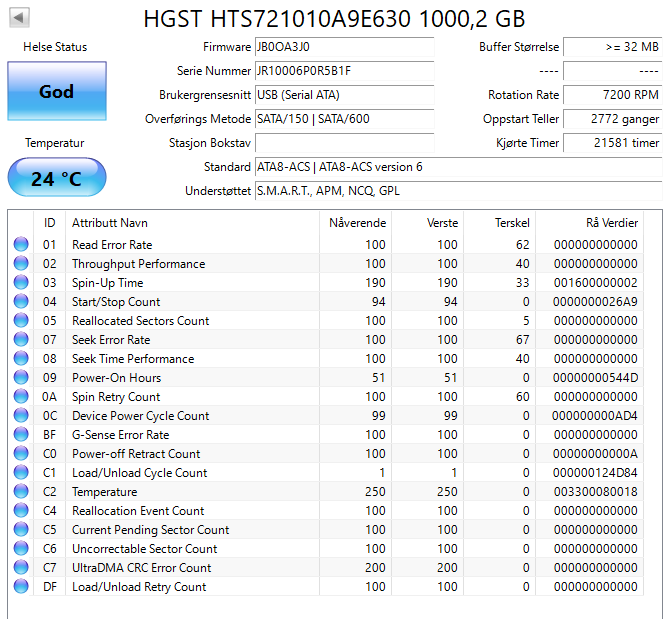This screenshot has height=619, width=669.
Task: Click the status orb beside G-Sense Error Rate
Action: pyautogui.click(x=21, y=435)
